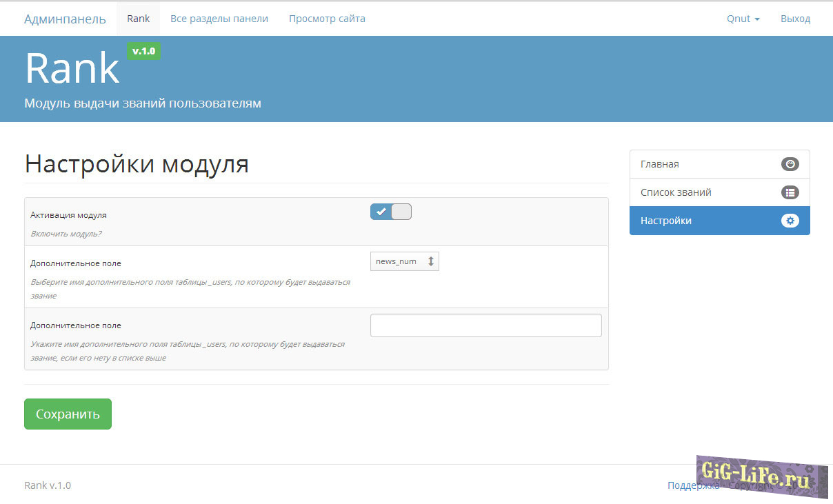The width and height of the screenshot is (833, 504).
Task: Click the GiG-Life.ru watermark logo
Action: point(759,476)
